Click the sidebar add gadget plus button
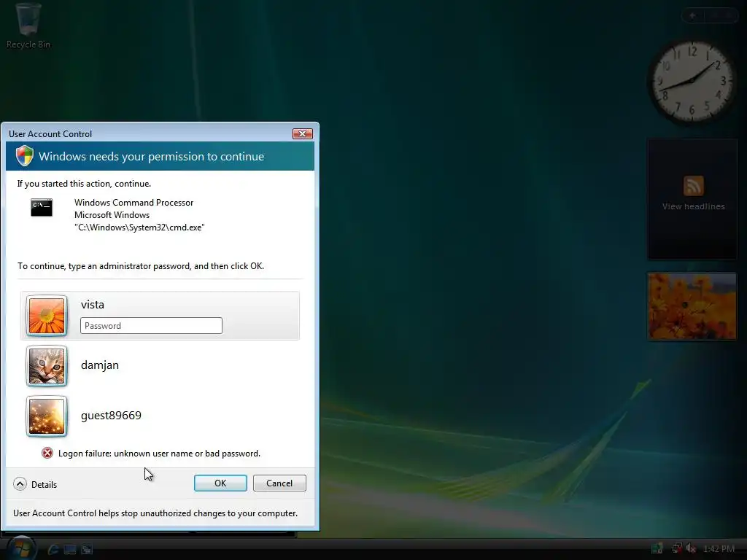Screen dimensions: 747x560 click(693, 16)
